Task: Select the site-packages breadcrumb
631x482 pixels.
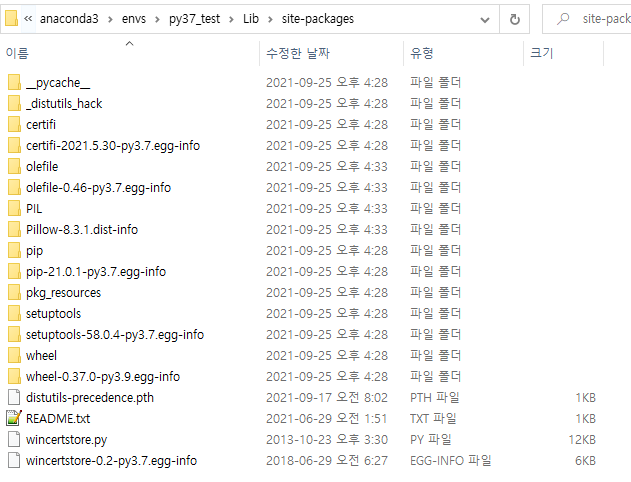Action: (x=318, y=19)
